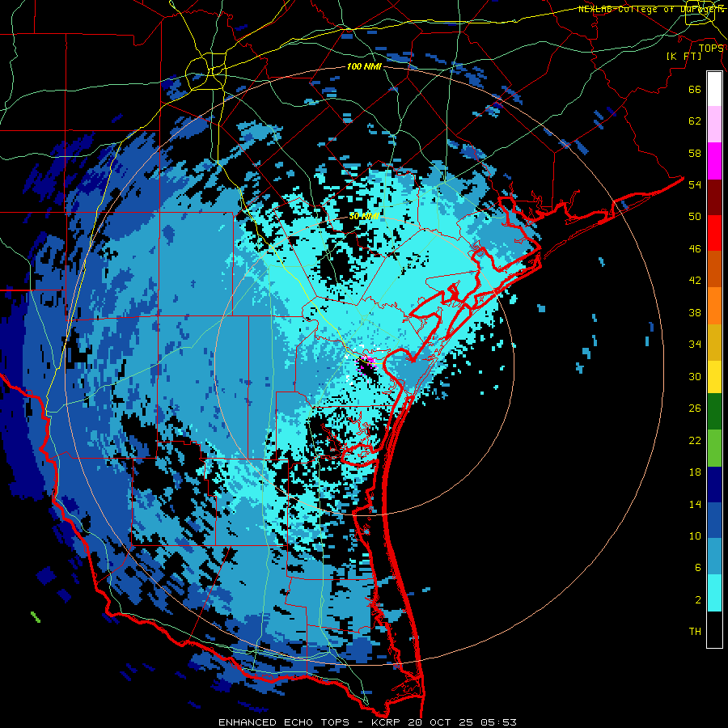Image resolution: width=728 pixels, height=728 pixels.
Task: Pick the light blue legend swatch
Action: (714, 557)
